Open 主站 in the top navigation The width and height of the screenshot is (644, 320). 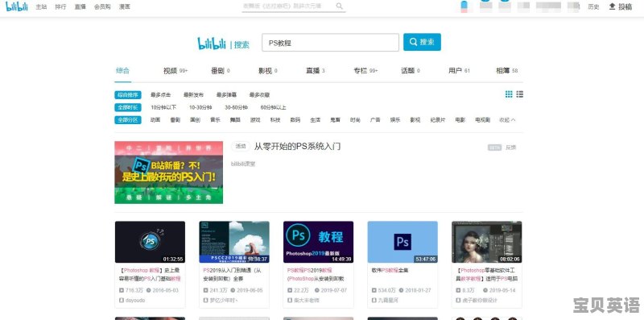pyautogui.click(x=41, y=7)
